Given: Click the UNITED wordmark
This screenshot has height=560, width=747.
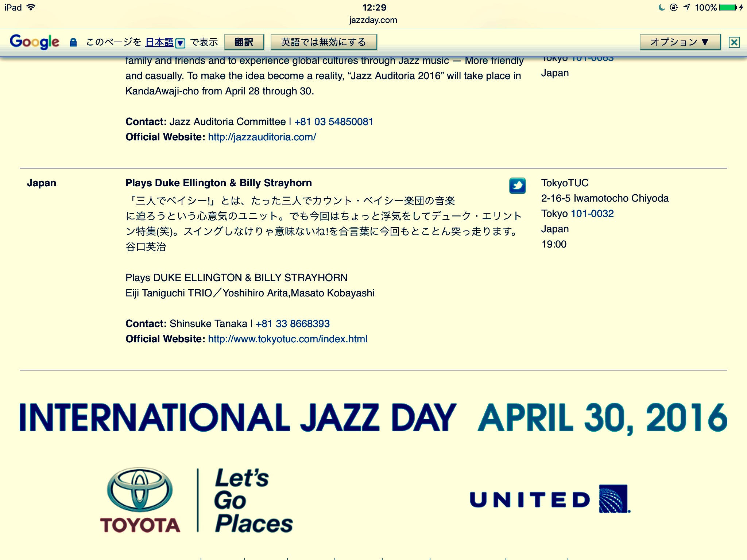Looking at the screenshot, I should 530,499.
